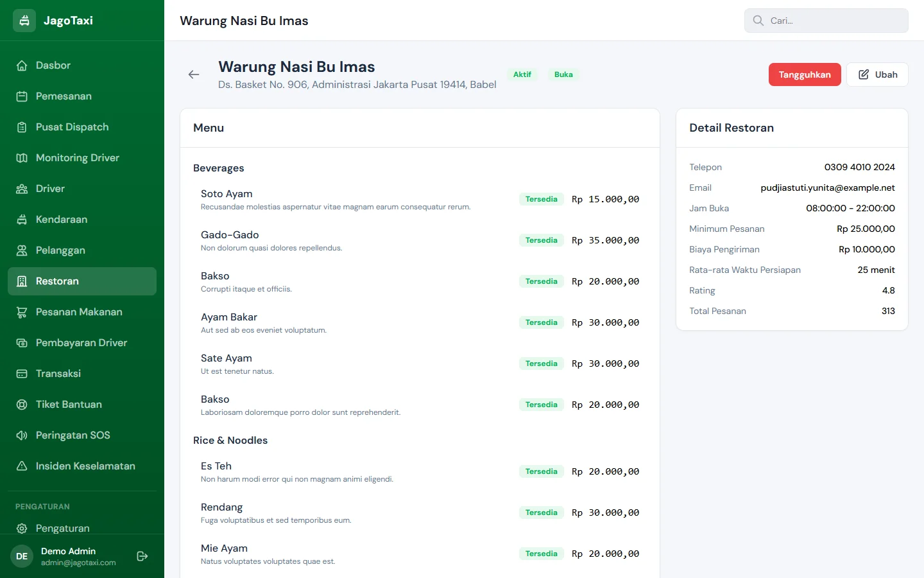Viewport: 924px width, 578px height.
Task: Click the Pemesanan calendar icon
Action: (22, 96)
